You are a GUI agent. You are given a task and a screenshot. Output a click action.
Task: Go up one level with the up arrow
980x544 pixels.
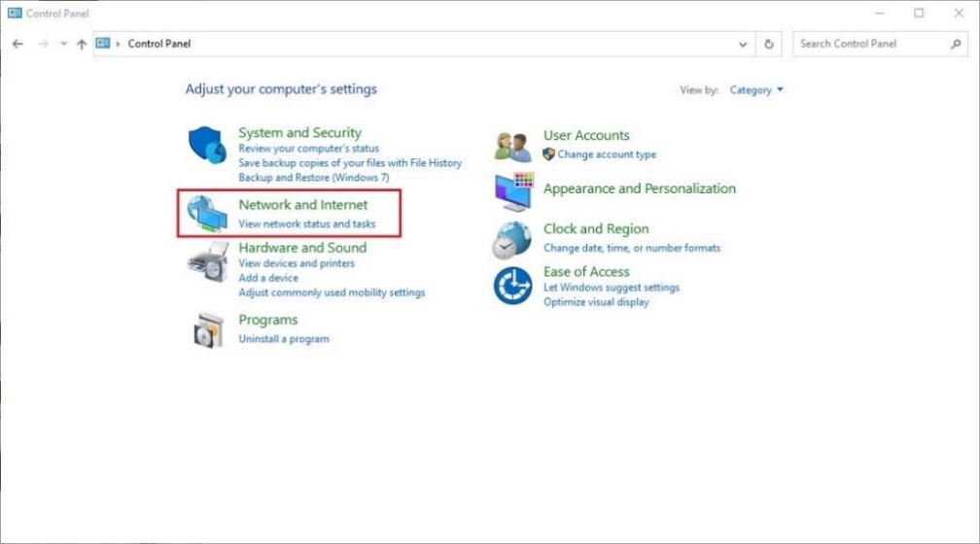tap(82, 44)
